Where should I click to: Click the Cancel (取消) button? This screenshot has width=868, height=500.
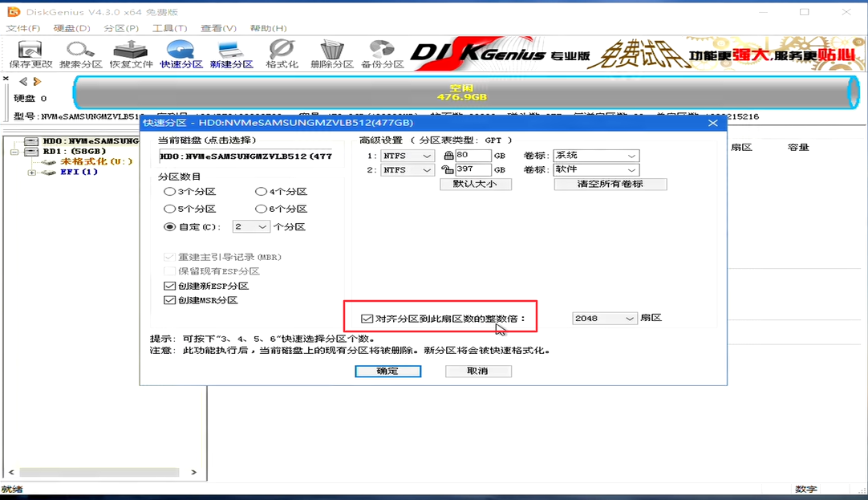pyautogui.click(x=478, y=371)
